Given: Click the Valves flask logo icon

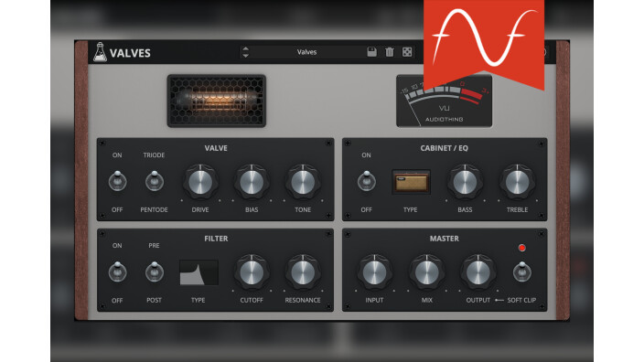Looking at the screenshot, I should 100,52.
